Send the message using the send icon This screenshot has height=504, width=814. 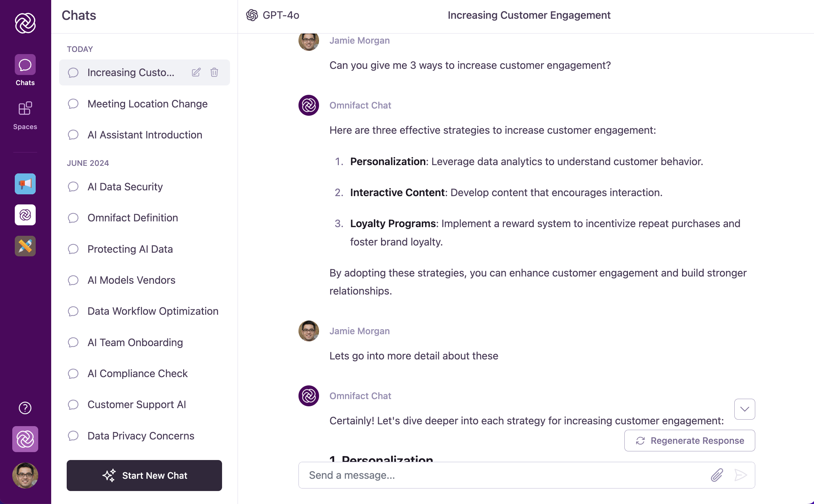click(x=741, y=475)
